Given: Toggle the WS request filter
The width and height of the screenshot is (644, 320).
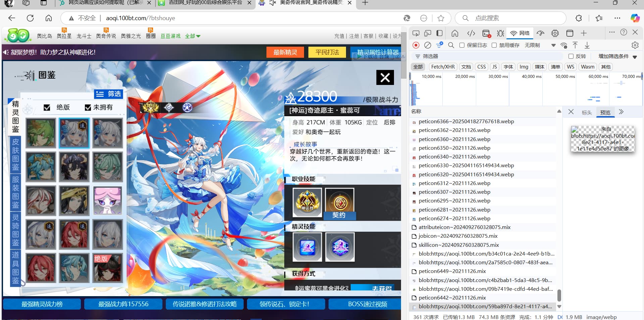Looking at the screenshot, I should pyautogui.click(x=571, y=67).
